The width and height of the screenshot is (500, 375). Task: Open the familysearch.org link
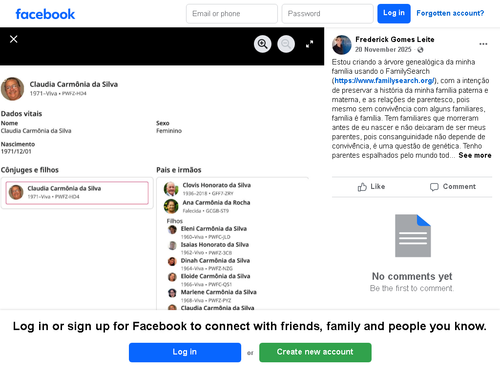click(384, 81)
